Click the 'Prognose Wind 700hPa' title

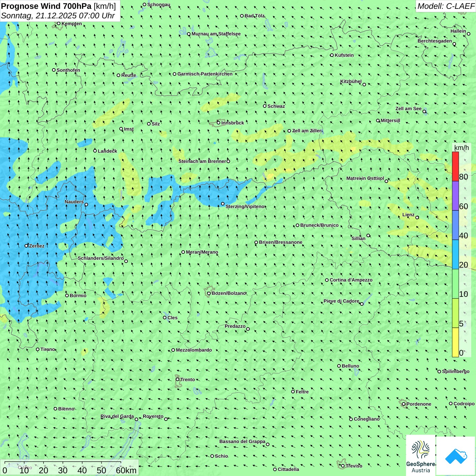point(46,6)
